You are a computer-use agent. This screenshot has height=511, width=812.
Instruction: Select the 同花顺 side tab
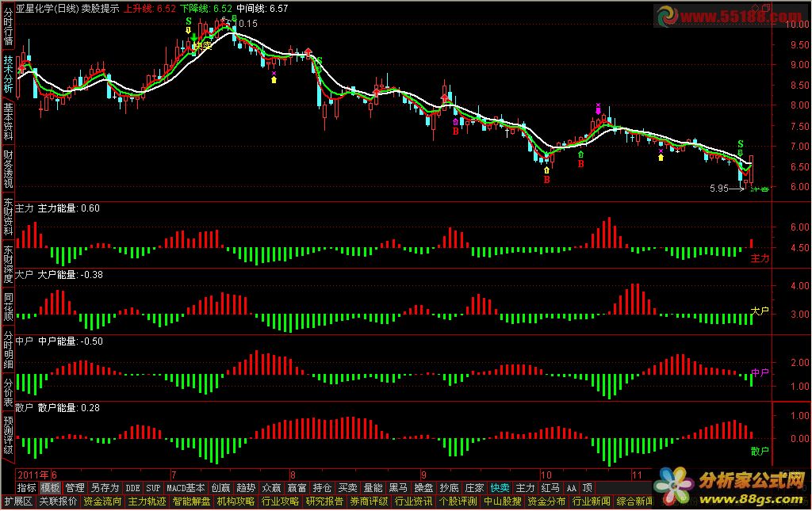click(8, 307)
